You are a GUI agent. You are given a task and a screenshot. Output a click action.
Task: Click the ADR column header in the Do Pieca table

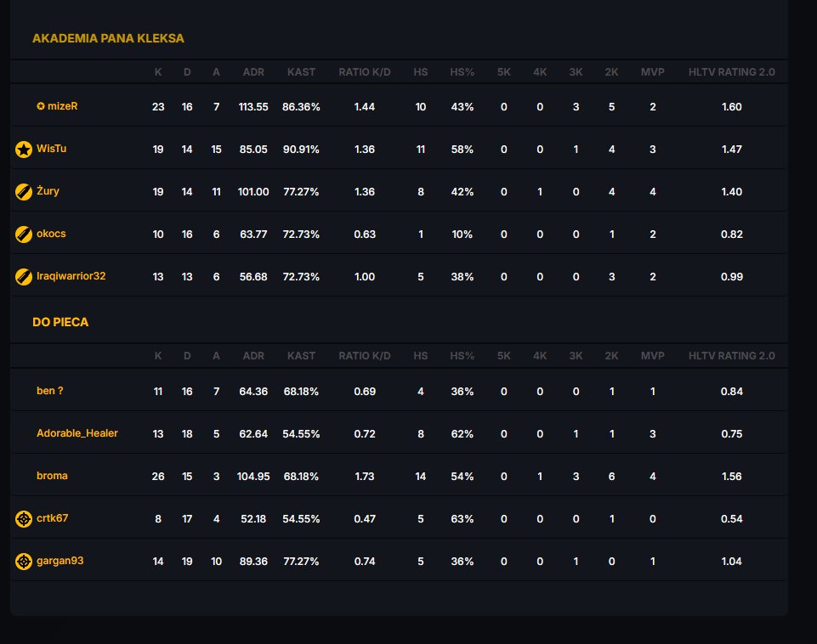pos(253,356)
